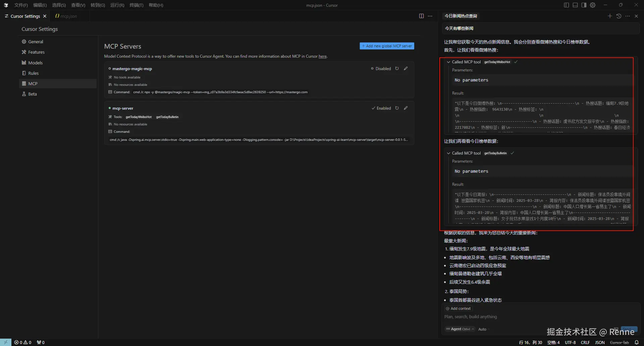
Task: Open settings gear in title bar
Action: pyautogui.click(x=593, y=5)
